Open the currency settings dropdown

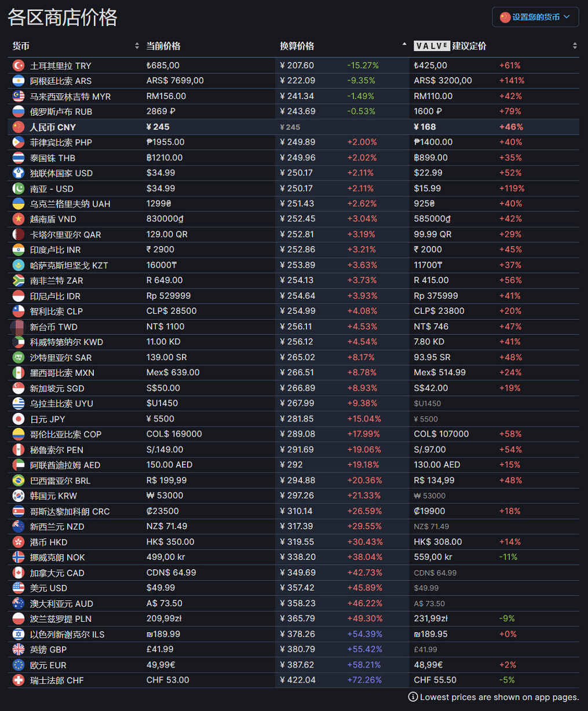click(x=535, y=17)
